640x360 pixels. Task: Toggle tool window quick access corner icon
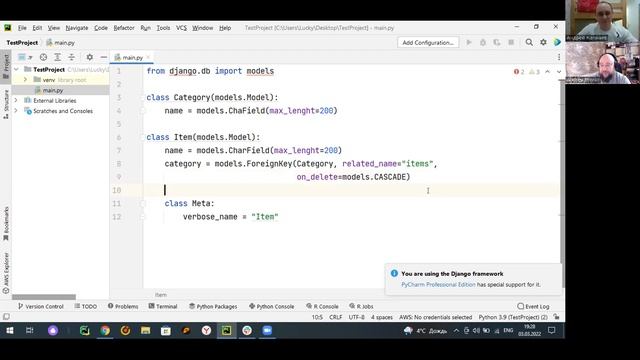[x=6, y=317]
